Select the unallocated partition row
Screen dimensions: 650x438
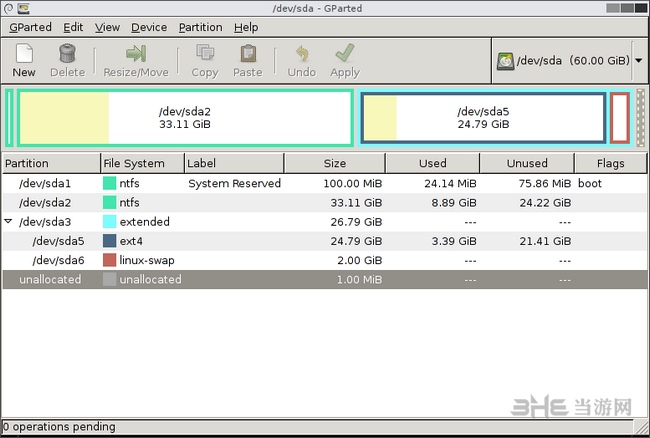[x=325, y=279]
